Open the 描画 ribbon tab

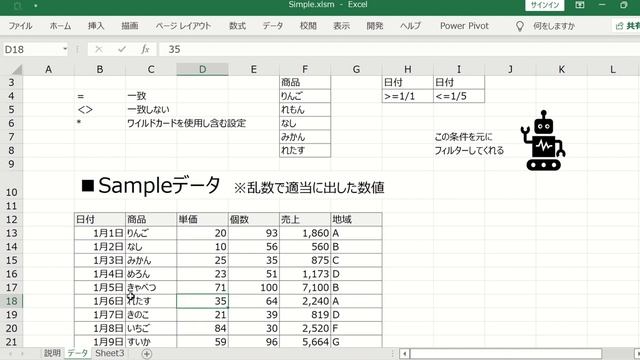130,26
